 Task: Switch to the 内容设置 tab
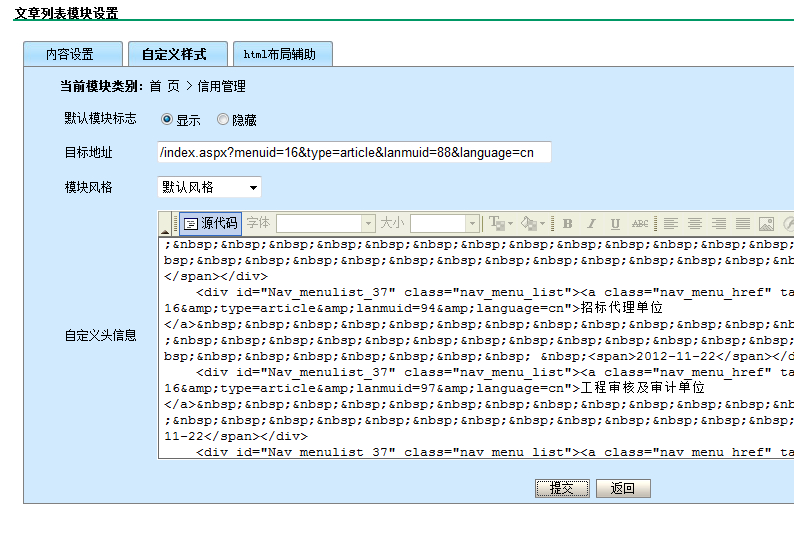(70, 54)
